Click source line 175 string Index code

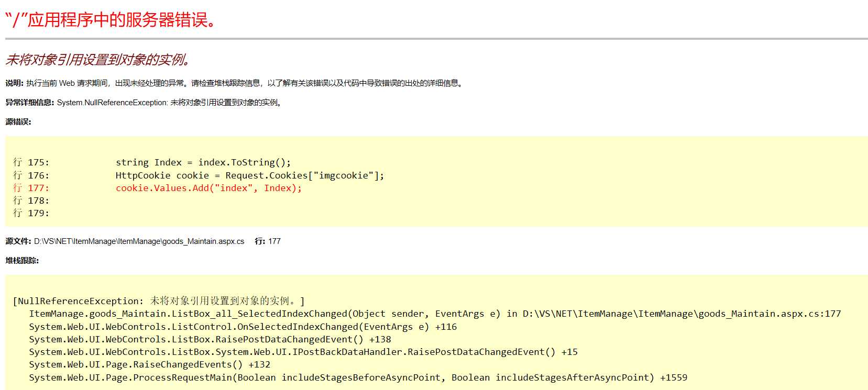point(203,162)
